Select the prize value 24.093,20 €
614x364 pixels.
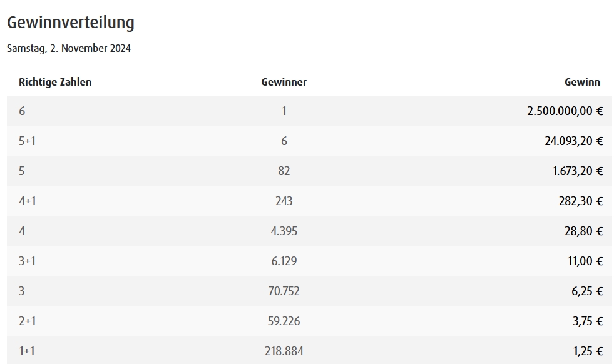tap(574, 141)
